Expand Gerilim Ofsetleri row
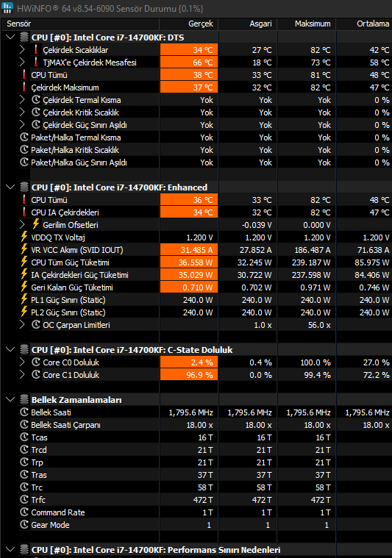Screen dimensions: 392x558 pyautogui.click(x=22, y=224)
